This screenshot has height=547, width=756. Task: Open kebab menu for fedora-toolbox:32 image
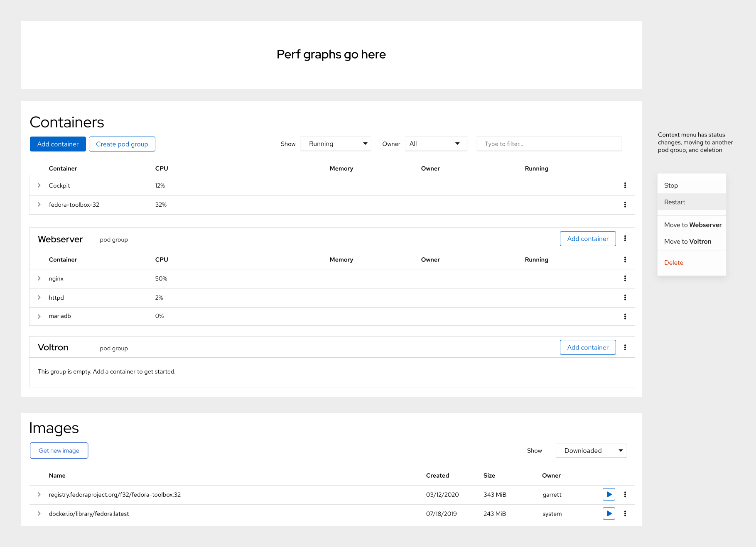click(625, 494)
